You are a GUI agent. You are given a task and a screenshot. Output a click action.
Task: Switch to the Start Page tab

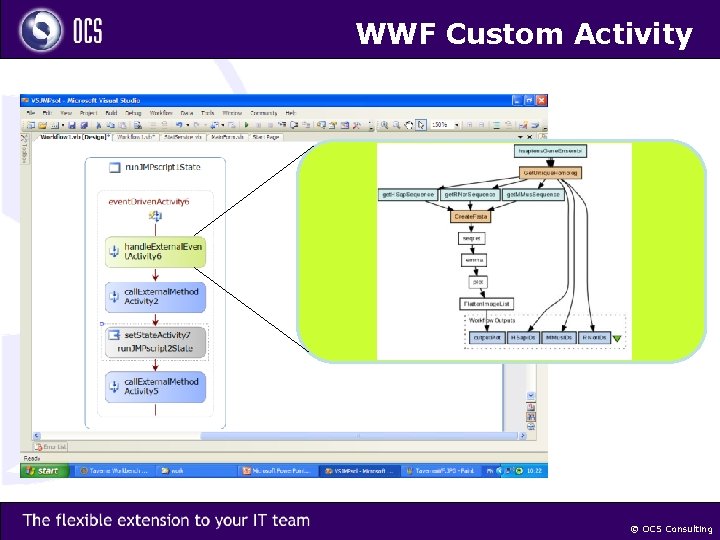[x=266, y=137]
